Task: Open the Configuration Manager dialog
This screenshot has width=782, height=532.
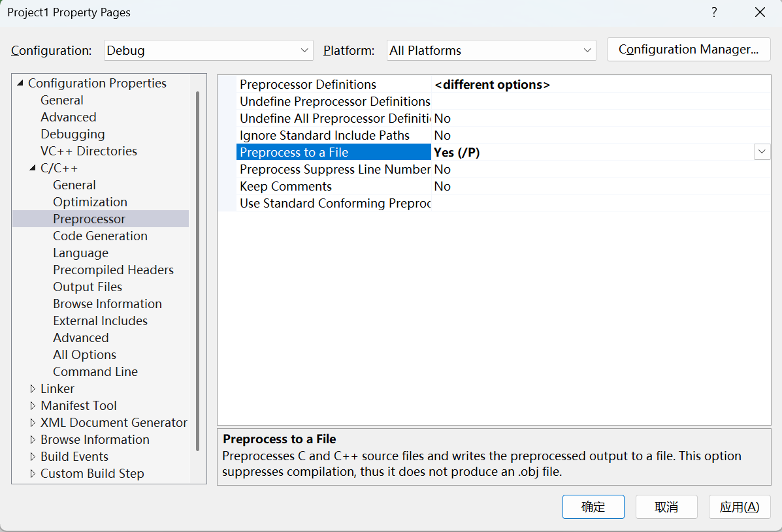Action: click(689, 50)
